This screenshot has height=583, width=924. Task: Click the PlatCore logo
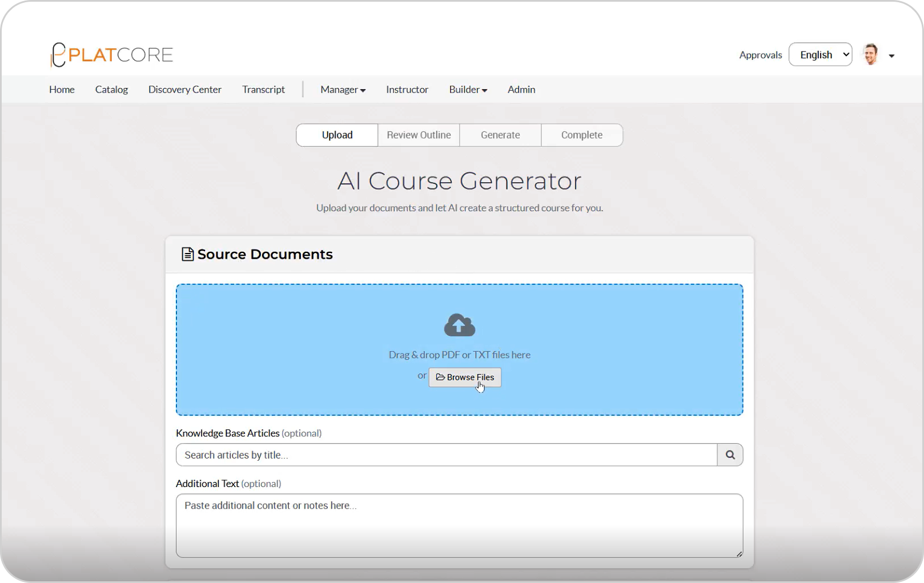(x=111, y=54)
